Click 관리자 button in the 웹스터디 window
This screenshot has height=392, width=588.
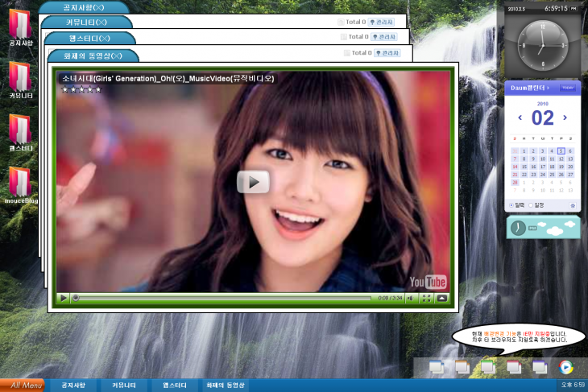[384, 37]
